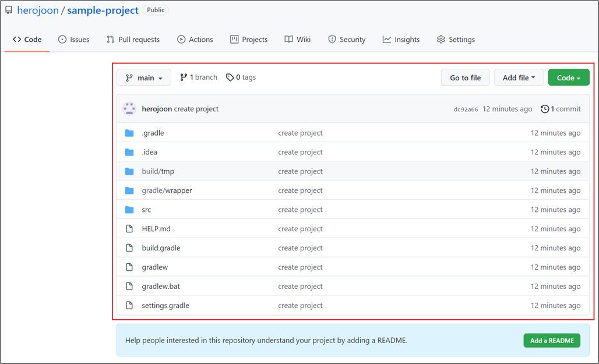Expand the main branch dropdown
The width and height of the screenshot is (599, 364).
pos(144,77)
